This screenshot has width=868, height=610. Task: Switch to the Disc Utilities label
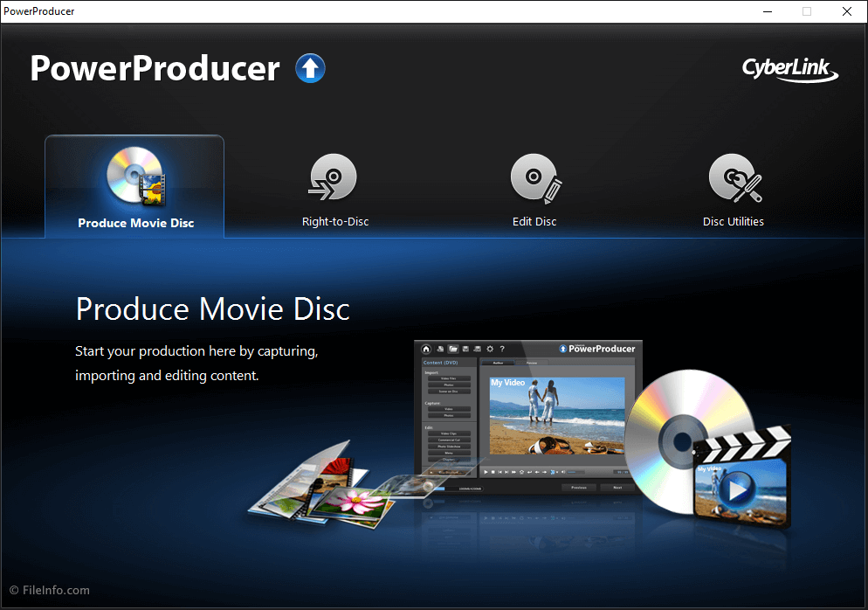click(733, 222)
